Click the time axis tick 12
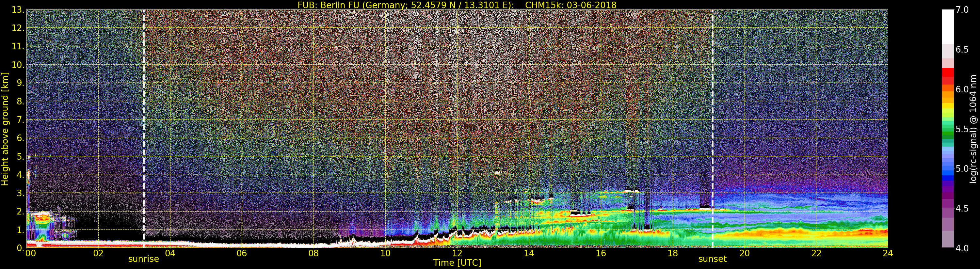Viewport: 980px width, 269px height. point(457,253)
